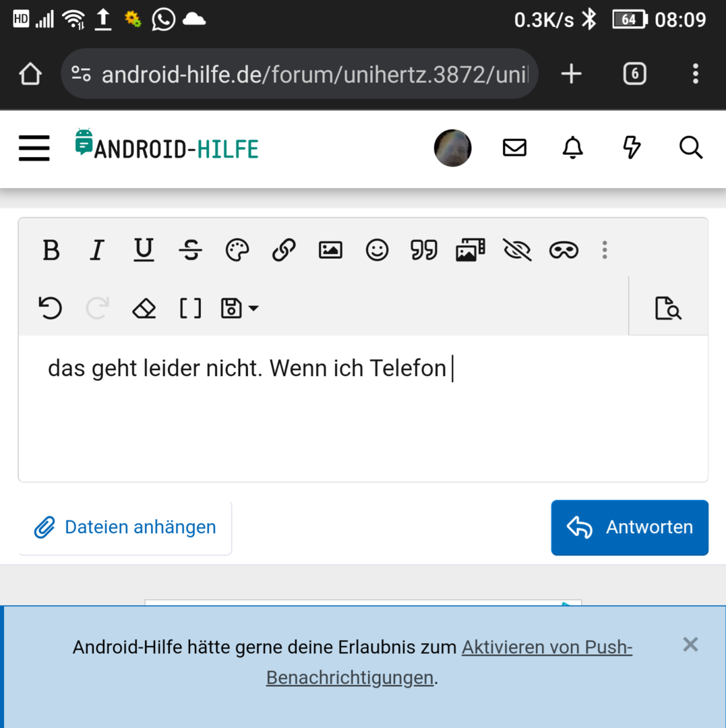The height and width of the screenshot is (728, 726).
Task: Open the text color palette
Action: point(237,251)
